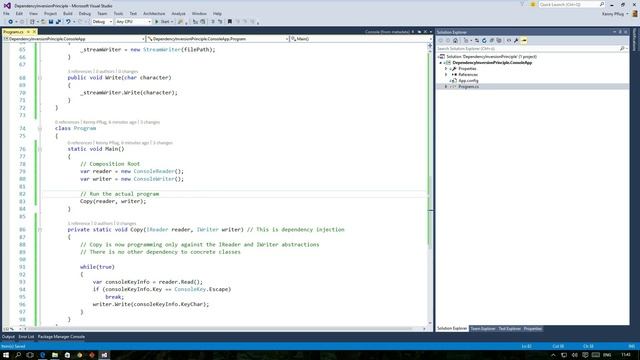Click the Start debugging button

pos(163,22)
